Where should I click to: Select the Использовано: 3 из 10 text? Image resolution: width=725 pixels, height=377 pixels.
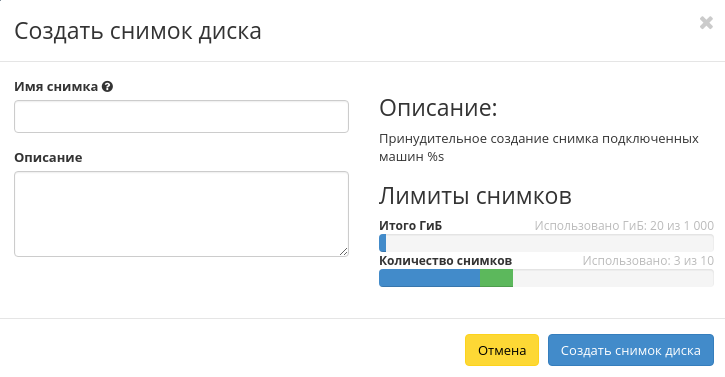[x=648, y=261]
